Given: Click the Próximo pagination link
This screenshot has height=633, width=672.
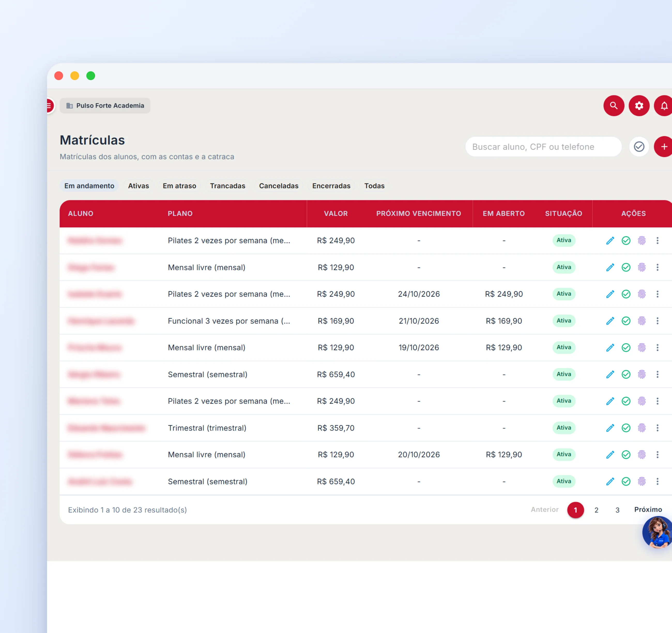Looking at the screenshot, I should 648,510.
